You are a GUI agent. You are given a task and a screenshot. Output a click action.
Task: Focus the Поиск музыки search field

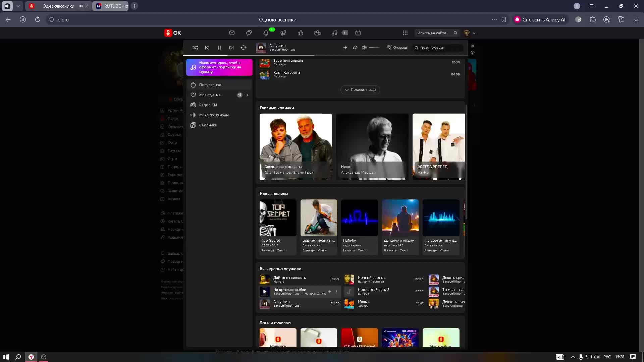pyautogui.click(x=438, y=48)
